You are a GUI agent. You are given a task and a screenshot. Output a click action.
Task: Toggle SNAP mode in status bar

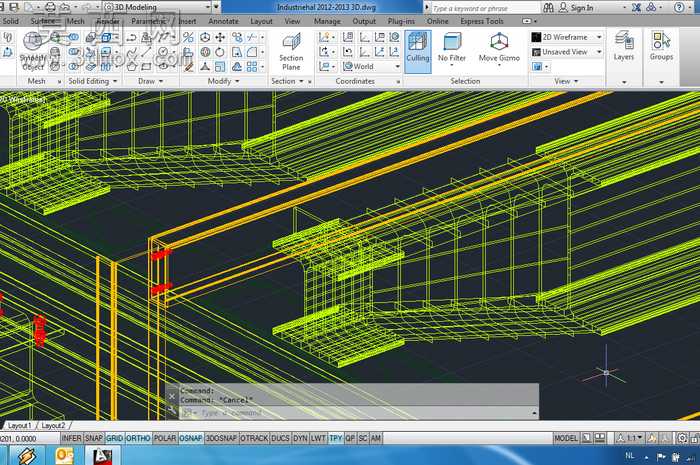coord(94,438)
